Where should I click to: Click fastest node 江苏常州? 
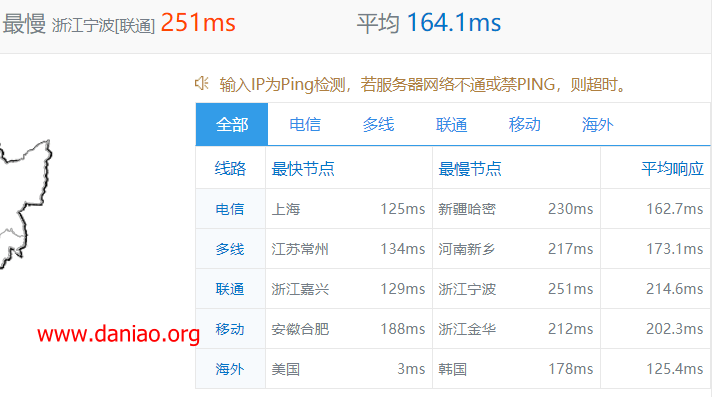click(300, 249)
